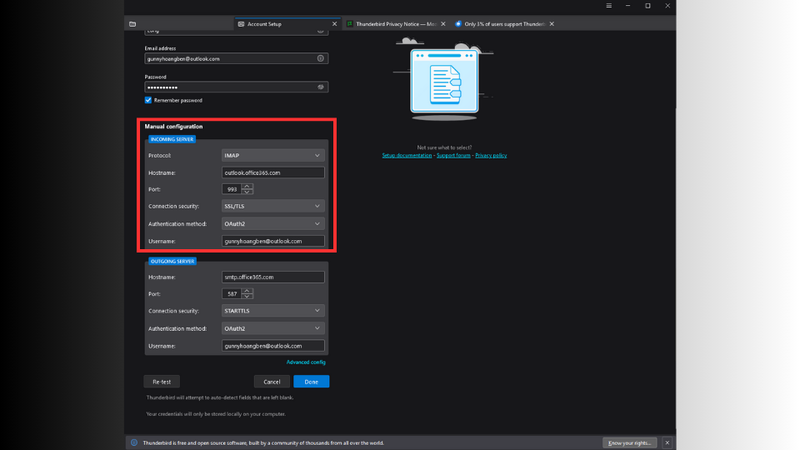This screenshot has width=800, height=450.
Task: Click the Done button
Action: point(311,382)
